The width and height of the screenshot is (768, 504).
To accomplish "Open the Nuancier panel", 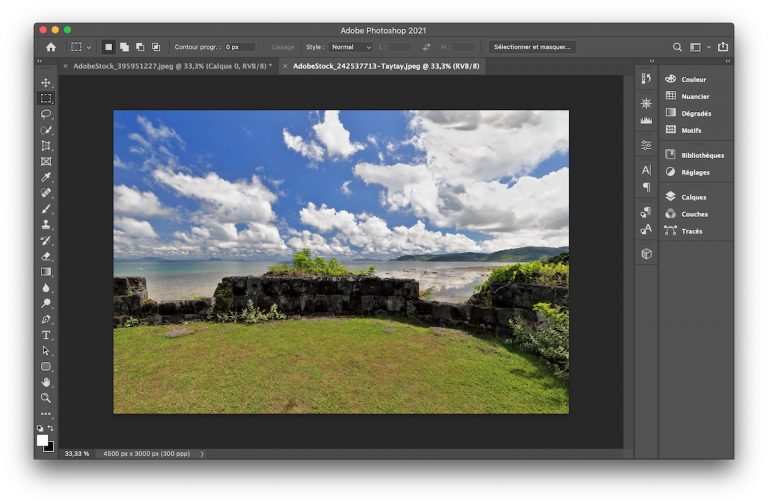I will [x=696, y=96].
